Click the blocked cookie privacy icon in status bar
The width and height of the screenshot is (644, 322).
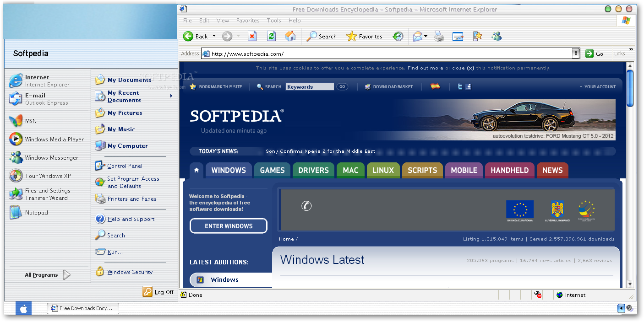(x=538, y=295)
